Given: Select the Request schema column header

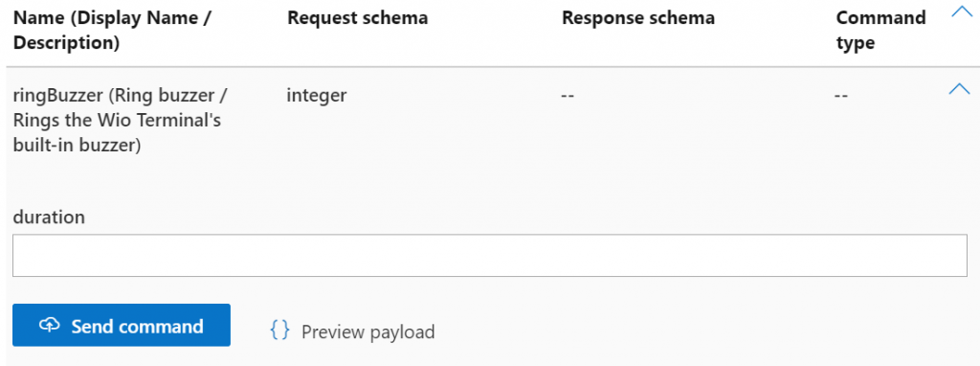Looking at the screenshot, I should pos(357,18).
